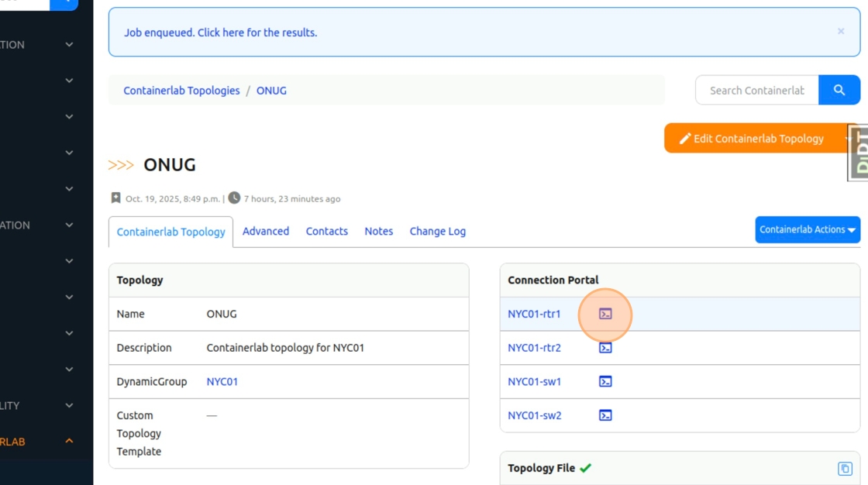Focus the Search Containerlab input field
Image resolution: width=868 pixels, height=485 pixels.
757,90
